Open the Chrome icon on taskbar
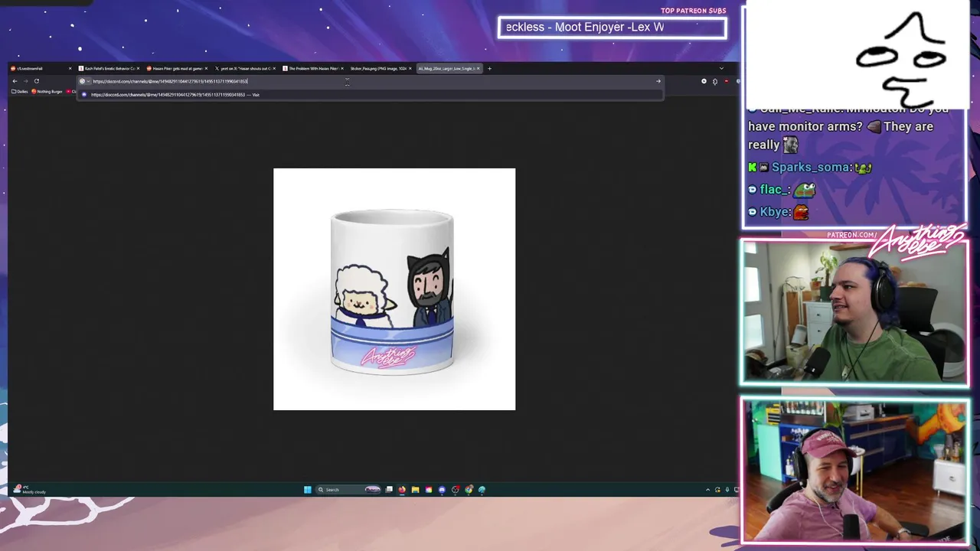Image resolution: width=980 pixels, height=551 pixels. click(469, 490)
